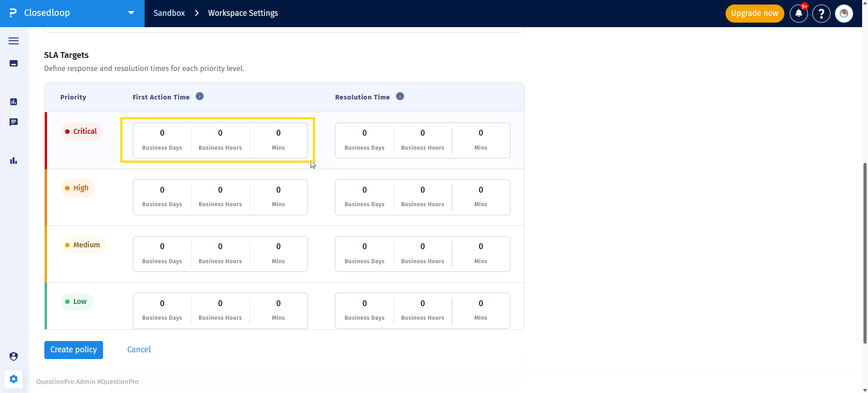Open the user profile avatar

[x=844, y=14]
